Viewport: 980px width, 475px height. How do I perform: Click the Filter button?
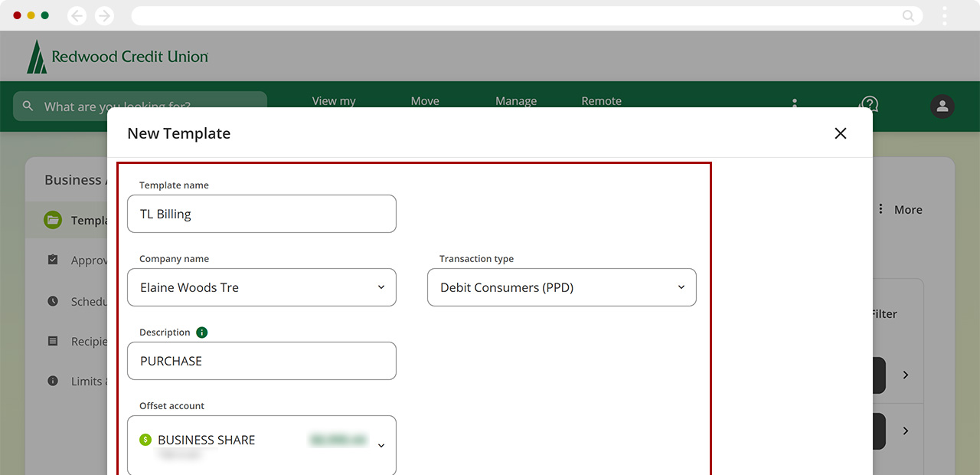tap(884, 313)
